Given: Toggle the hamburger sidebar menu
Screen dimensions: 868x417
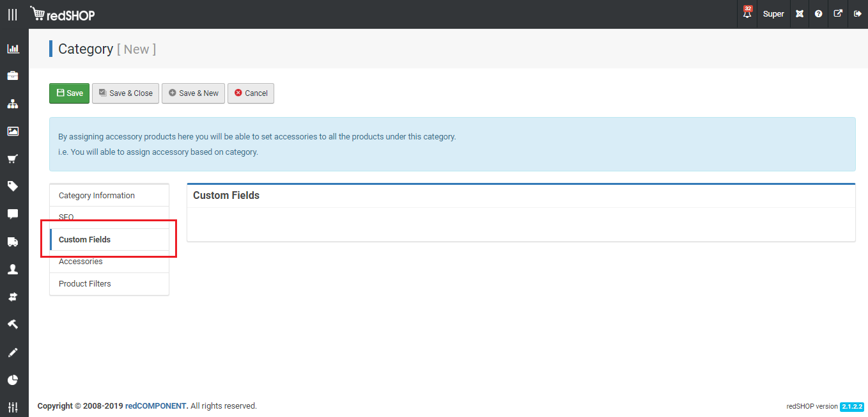Looking at the screenshot, I should click(x=13, y=14).
